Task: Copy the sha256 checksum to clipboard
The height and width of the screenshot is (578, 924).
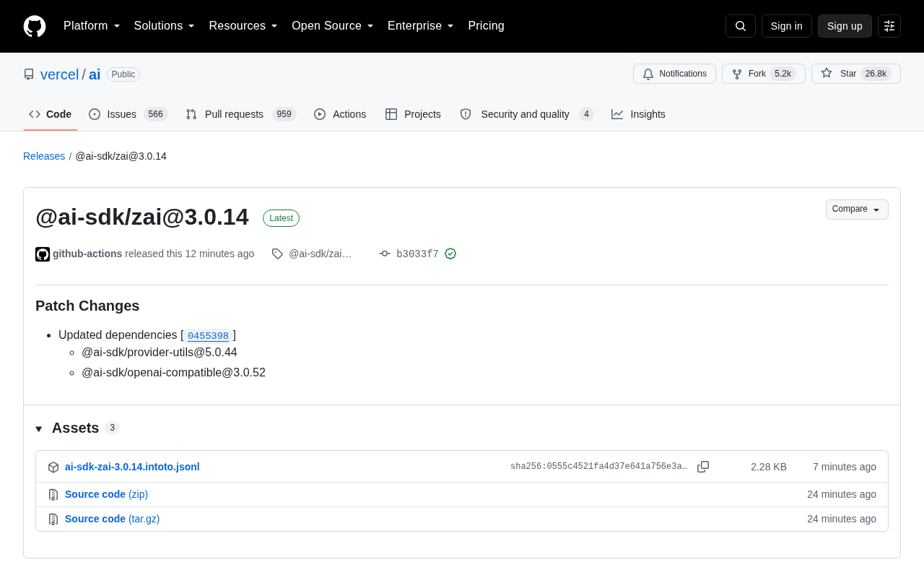Action: point(703,467)
